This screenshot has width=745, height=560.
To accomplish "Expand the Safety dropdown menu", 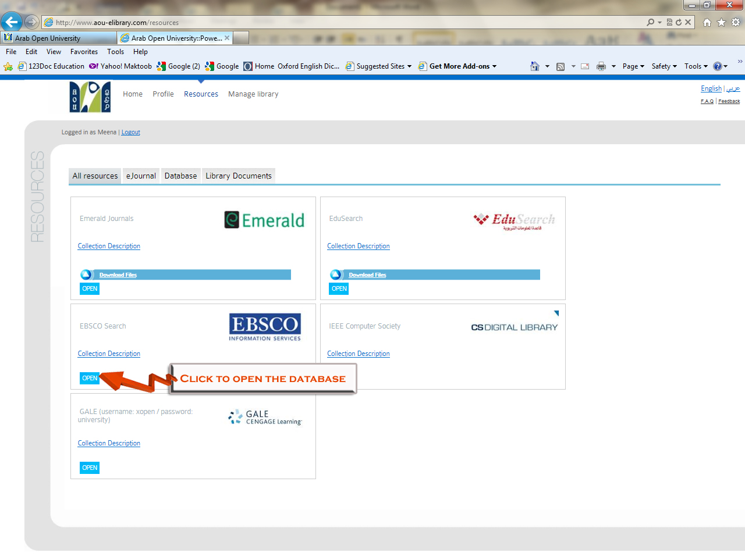I will point(664,66).
